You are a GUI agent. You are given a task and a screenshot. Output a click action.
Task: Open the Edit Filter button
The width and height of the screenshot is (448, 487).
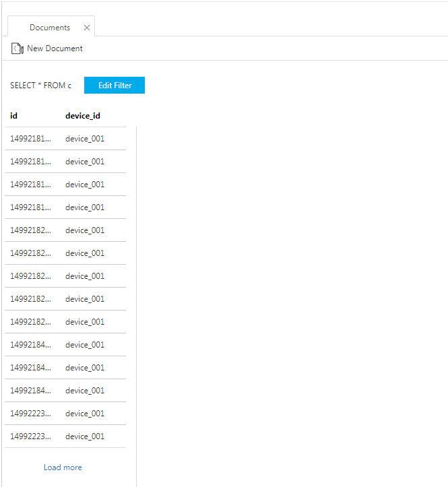pos(115,85)
